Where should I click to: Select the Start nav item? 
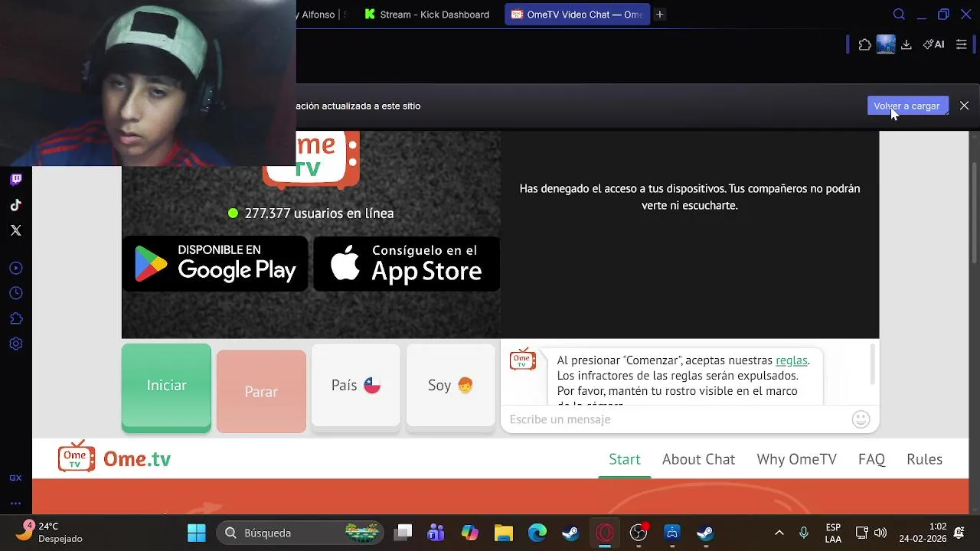tap(625, 459)
